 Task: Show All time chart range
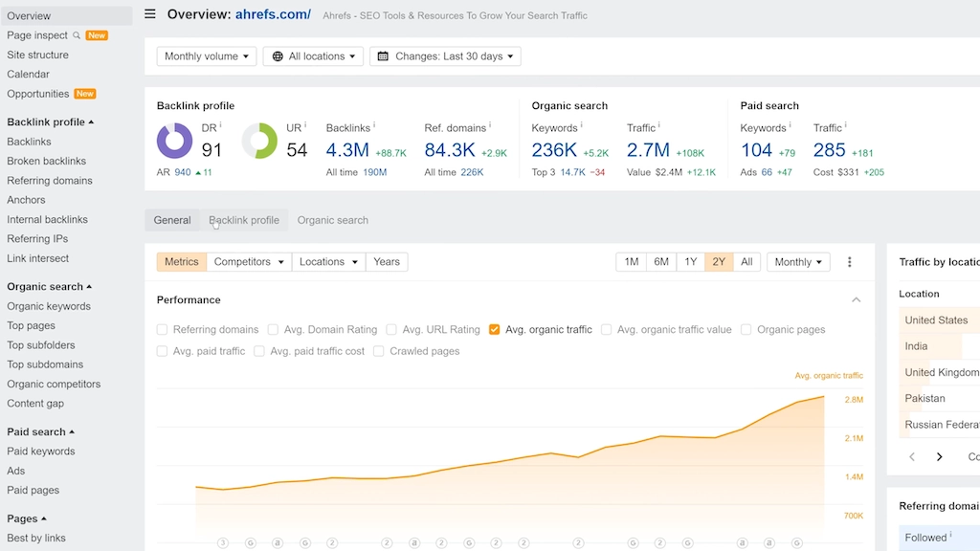(746, 262)
